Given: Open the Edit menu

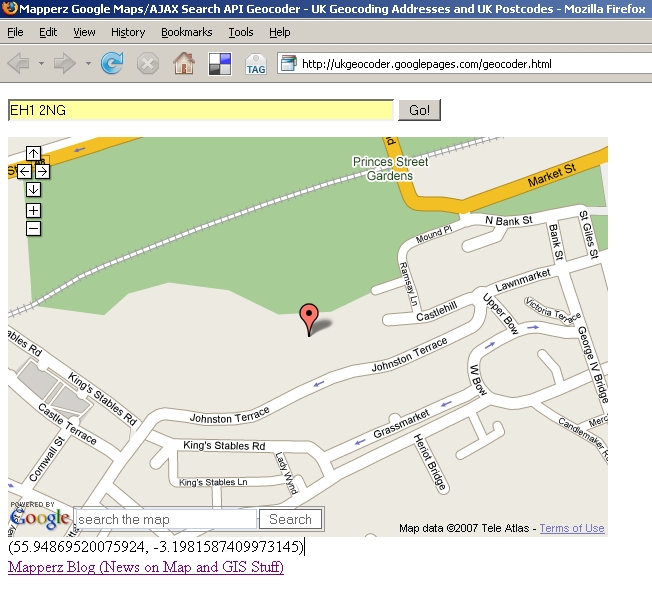Looking at the screenshot, I should (x=48, y=32).
